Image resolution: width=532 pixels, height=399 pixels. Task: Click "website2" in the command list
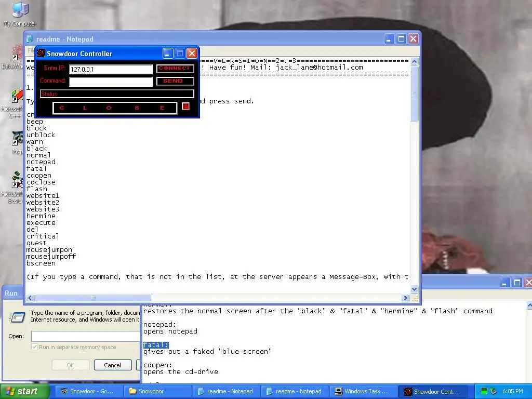pyautogui.click(x=43, y=202)
